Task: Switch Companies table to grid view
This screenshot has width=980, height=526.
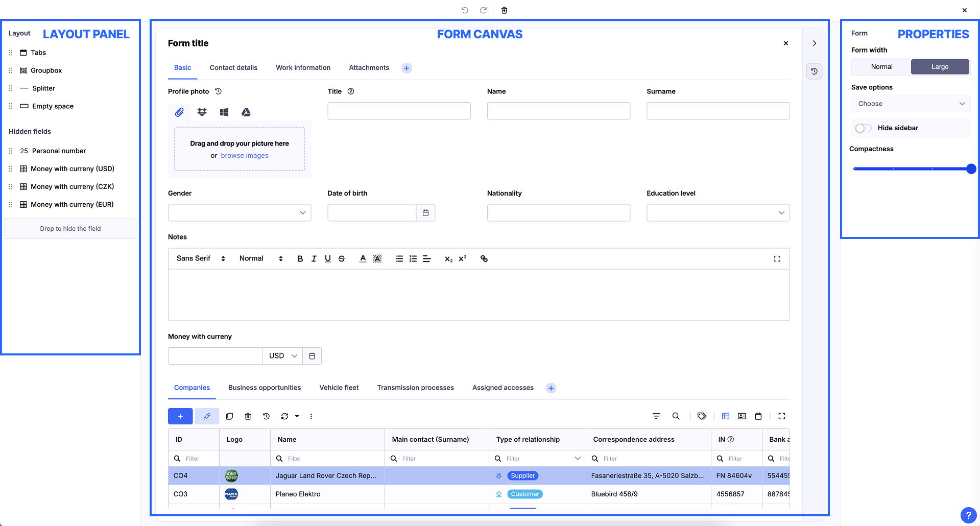Action: [726, 416]
